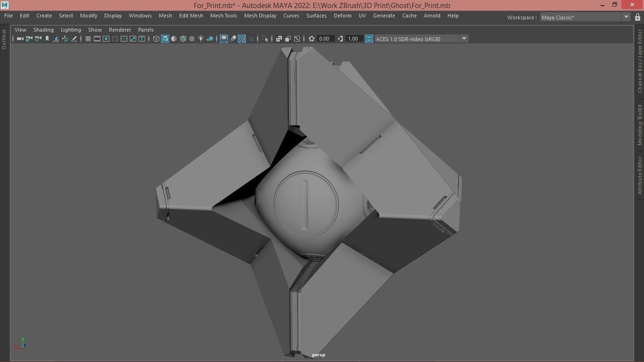Toggle the Safe action icon
This screenshot has height=362, width=644.
coord(133,39)
